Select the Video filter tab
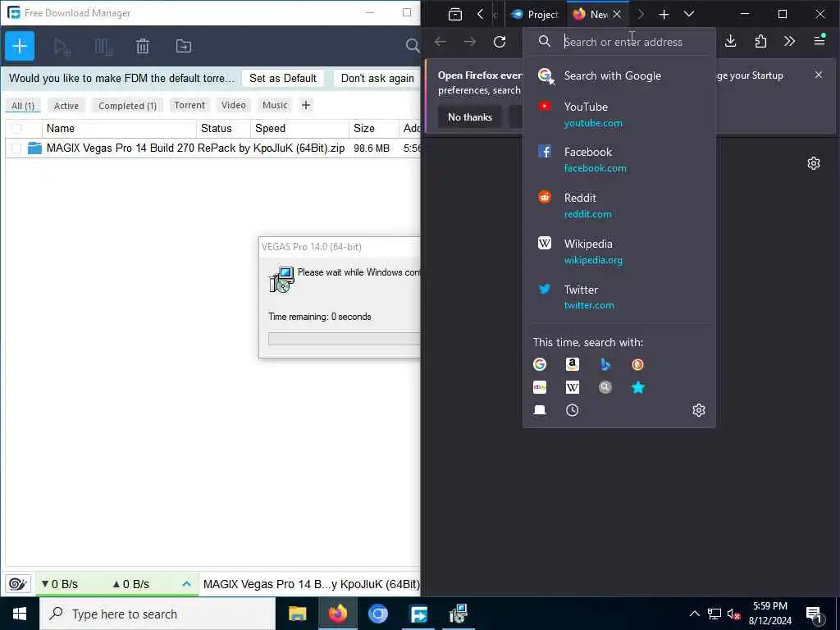This screenshot has width=840, height=630. 234,105
